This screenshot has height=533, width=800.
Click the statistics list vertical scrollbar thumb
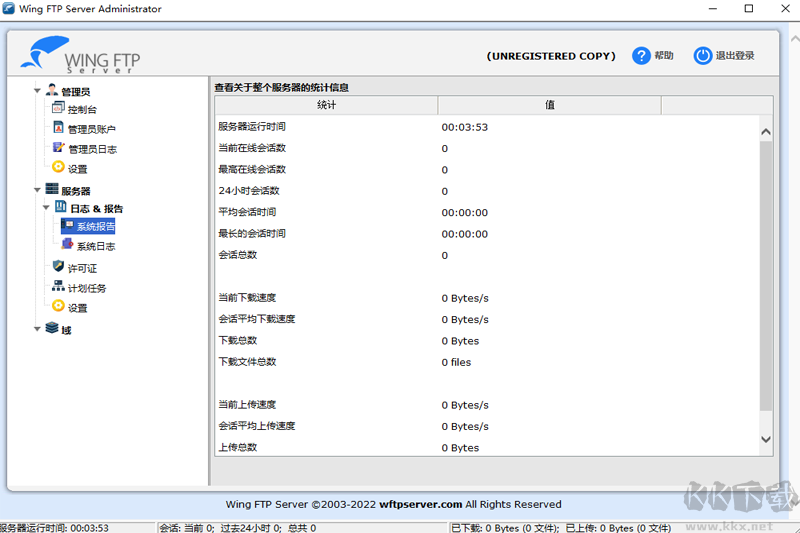pyautogui.click(x=765, y=276)
